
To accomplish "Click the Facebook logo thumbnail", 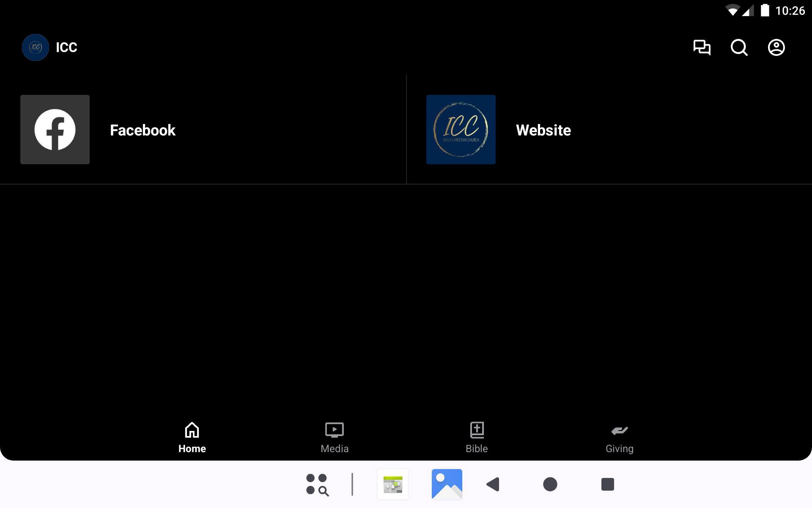I will coord(55,130).
